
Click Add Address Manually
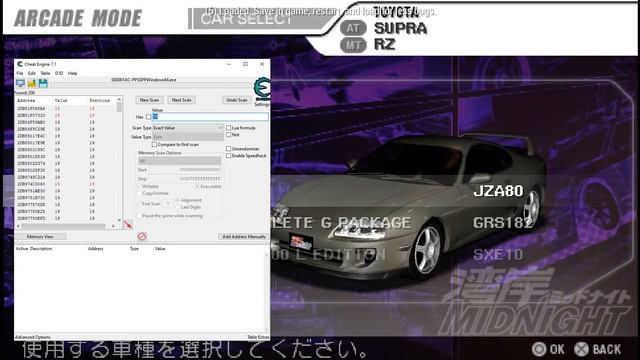[x=244, y=237]
